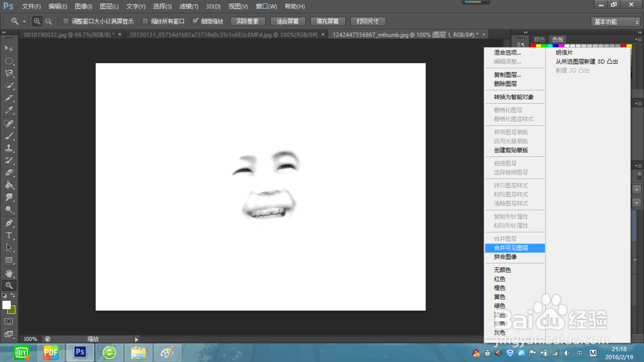Click the zoom out magnifier icon
This screenshot has height=362, width=644.
(48, 21)
